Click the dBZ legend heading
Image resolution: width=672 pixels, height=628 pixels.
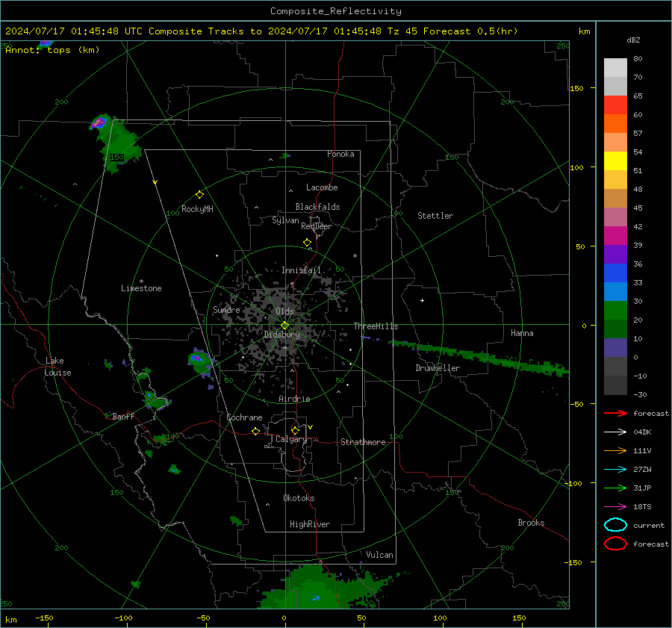633,40
